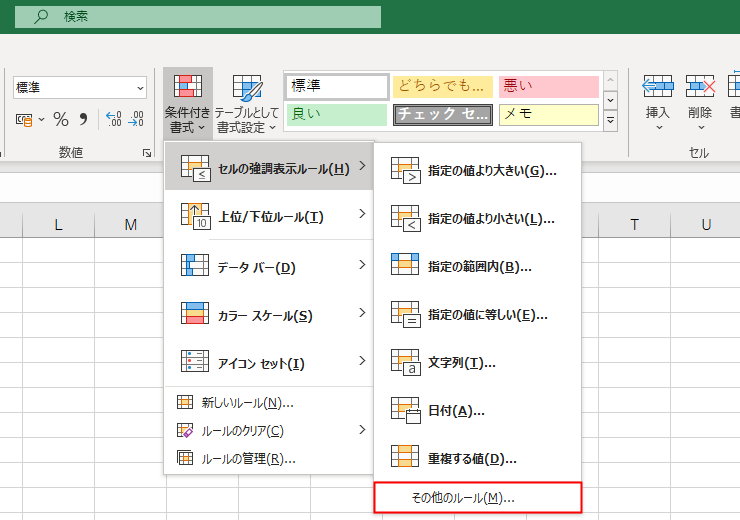Screen dimensions: 740x520
Task: Click the search magnifier icon
Action: 41,17
